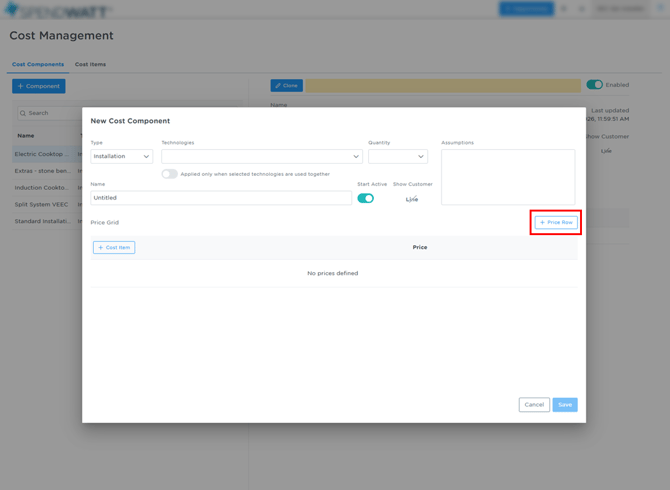Open the Quantity dropdown
This screenshot has width=670, height=490.
pos(397,156)
